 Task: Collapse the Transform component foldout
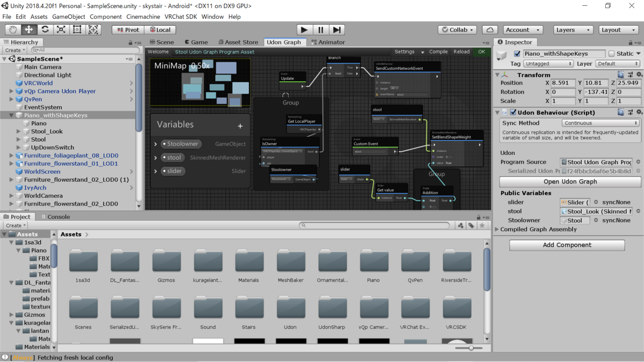pyautogui.click(x=497, y=75)
